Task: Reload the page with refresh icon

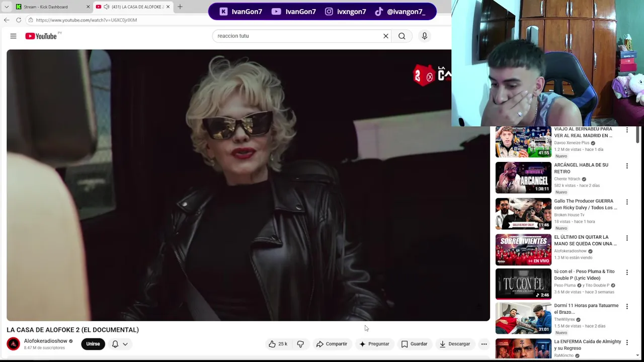Action: pyautogui.click(x=19, y=20)
